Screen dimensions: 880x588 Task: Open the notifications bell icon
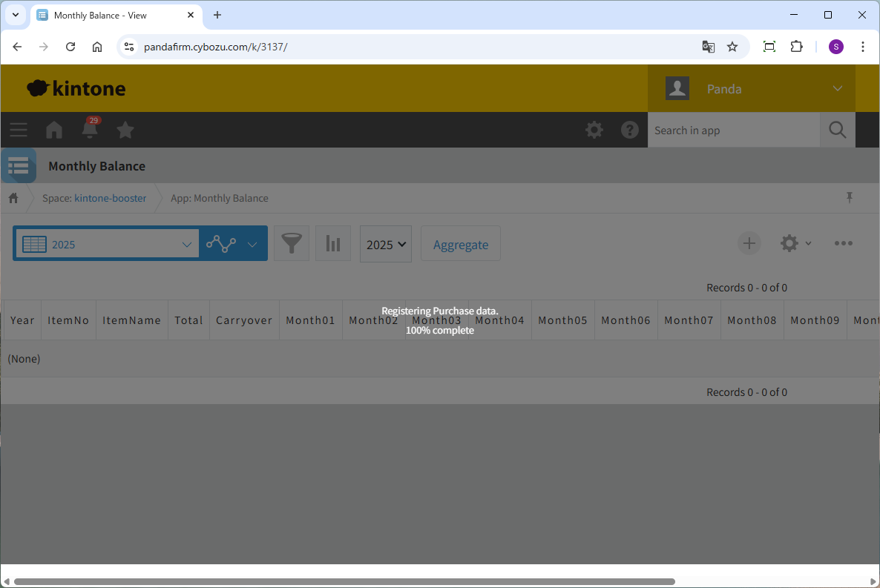click(90, 130)
